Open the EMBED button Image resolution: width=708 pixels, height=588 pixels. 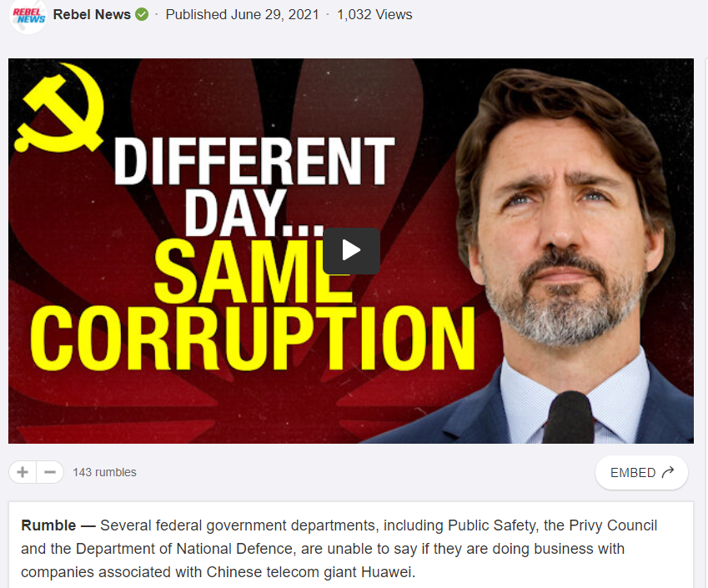tap(641, 472)
